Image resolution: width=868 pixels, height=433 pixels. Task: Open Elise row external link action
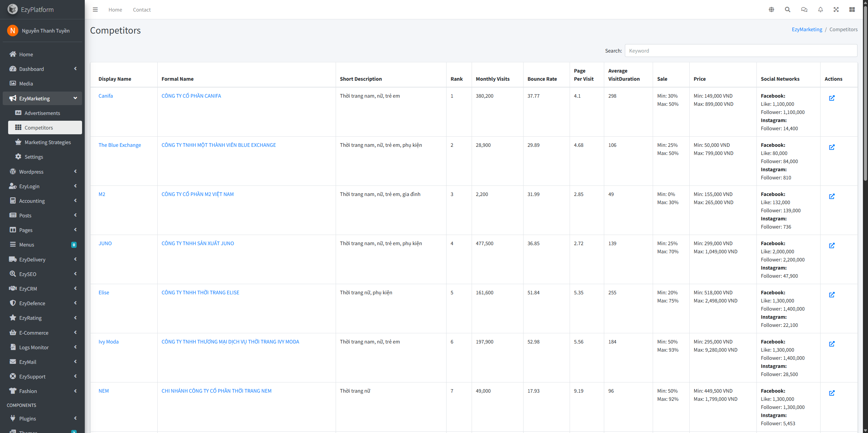[x=832, y=295]
